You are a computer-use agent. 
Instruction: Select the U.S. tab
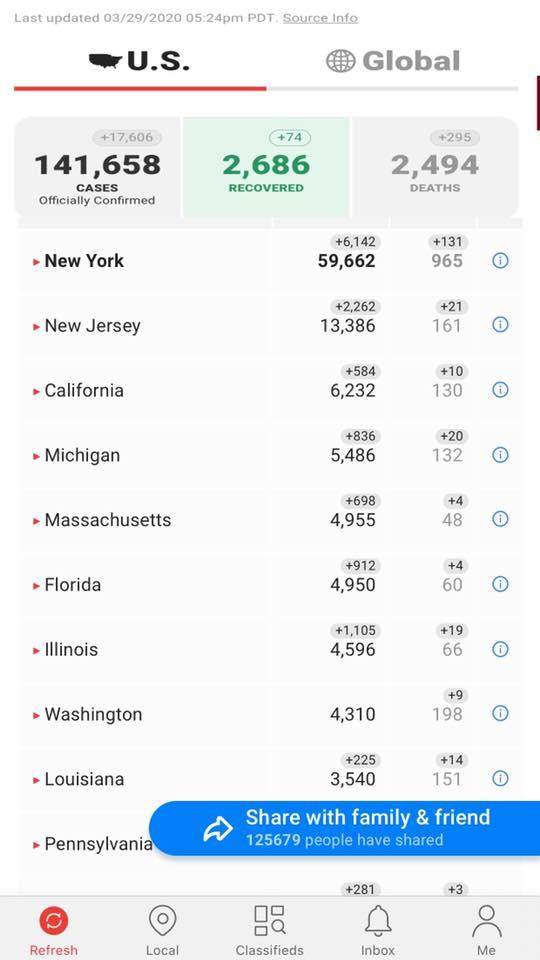pos(140,61)
